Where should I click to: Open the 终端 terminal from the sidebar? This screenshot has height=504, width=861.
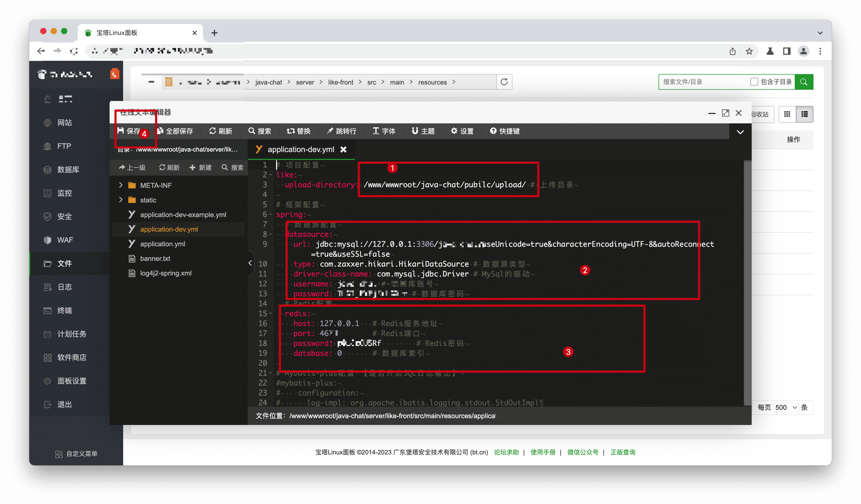pyautogui.click(x=65, y=310)
